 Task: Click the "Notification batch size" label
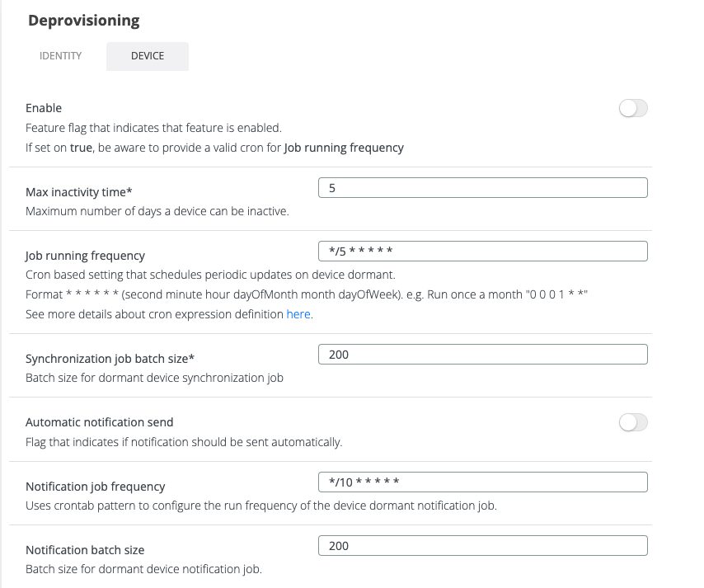(x=85, y=550)
